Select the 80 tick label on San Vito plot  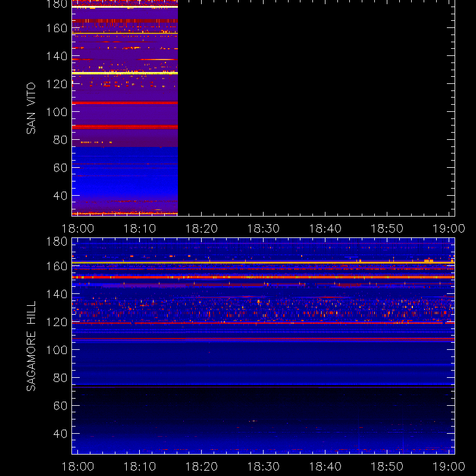(60, 140)
